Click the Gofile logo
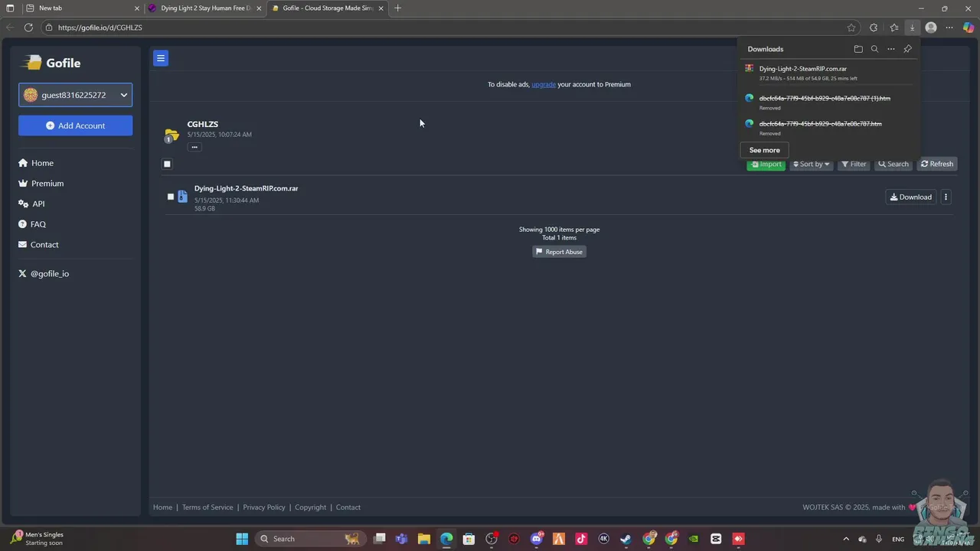 51,63
